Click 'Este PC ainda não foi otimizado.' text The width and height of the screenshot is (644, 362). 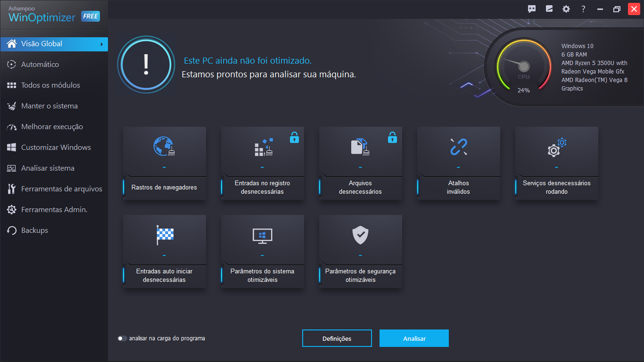pyautogui.click(x=248, y=61)
